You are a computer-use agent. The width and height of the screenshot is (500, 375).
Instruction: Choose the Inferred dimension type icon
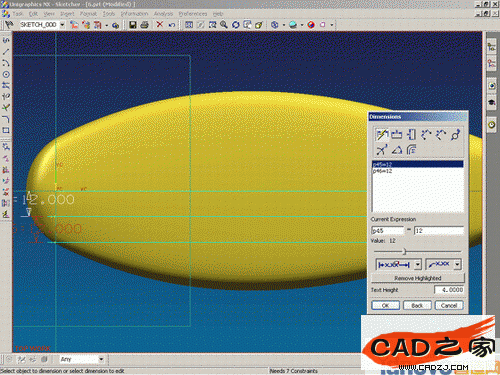pyautogui.click(x=382, y=134)
